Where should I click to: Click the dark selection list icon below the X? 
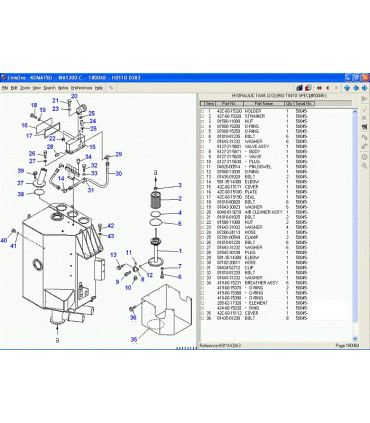364,127
